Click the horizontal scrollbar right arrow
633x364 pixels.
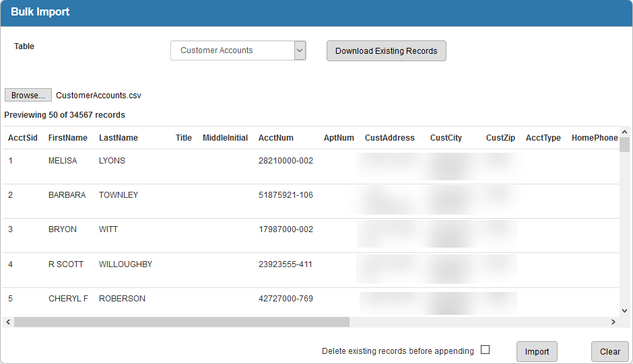pos(613,322)
